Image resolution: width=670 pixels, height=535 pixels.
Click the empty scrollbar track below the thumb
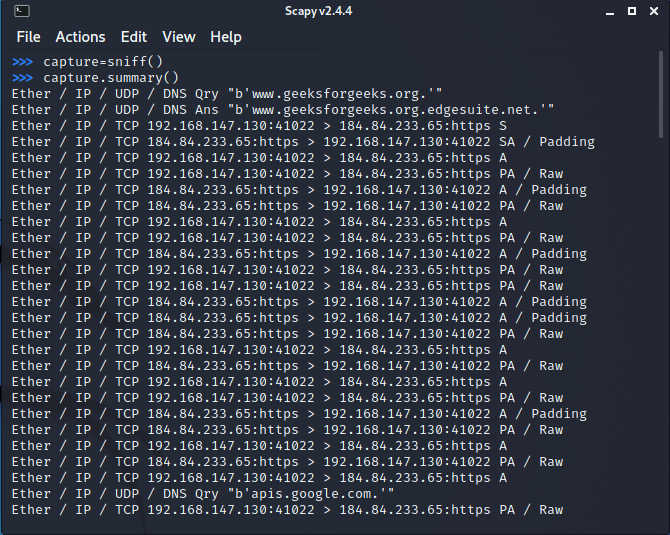coord(662,350)
